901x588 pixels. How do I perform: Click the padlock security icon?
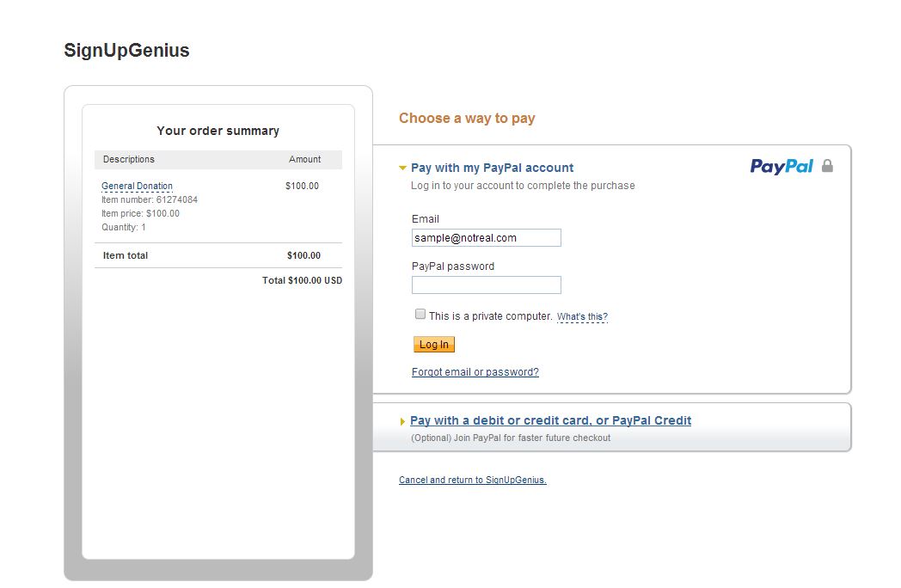827,166
